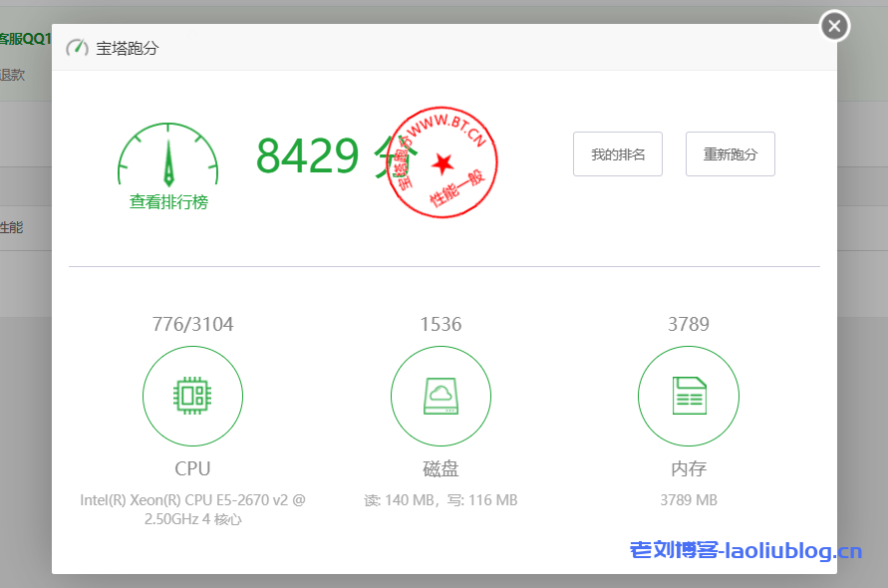Select 性能 in the left sidebar

click(10, 227)
